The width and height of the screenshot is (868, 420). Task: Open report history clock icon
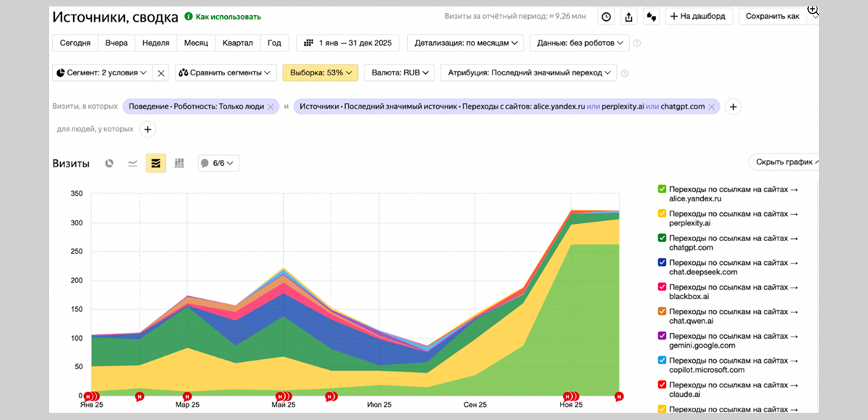(606, 17)
